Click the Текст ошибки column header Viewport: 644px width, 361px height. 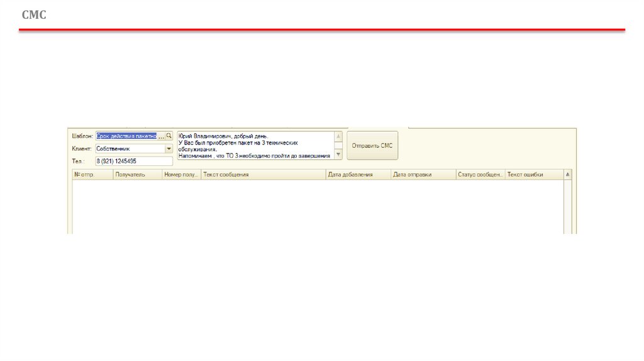[x=535, y=175]
